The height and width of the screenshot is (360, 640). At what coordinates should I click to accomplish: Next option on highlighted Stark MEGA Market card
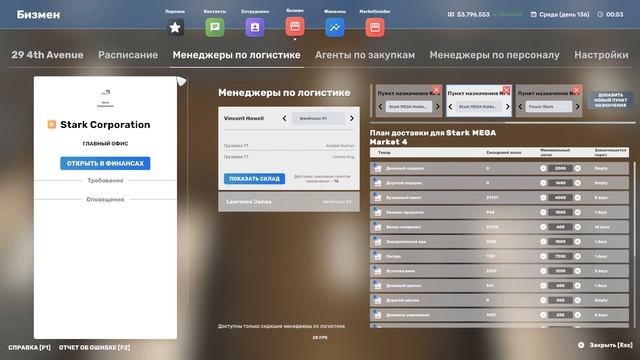coord(508,107)
